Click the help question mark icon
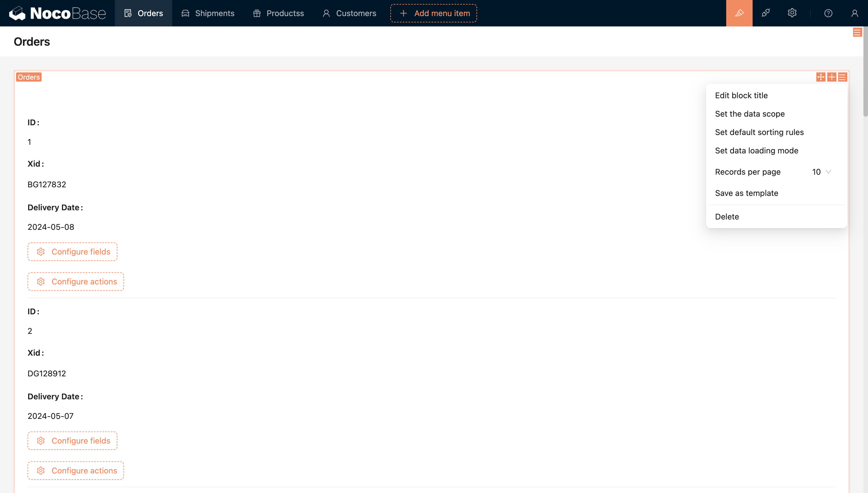The image size is (868, 493). [828, 13]
